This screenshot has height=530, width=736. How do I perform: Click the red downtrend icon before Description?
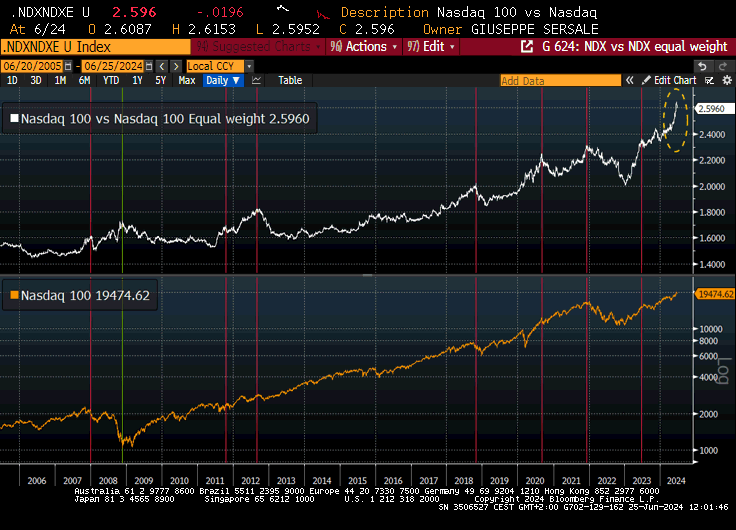323,14
